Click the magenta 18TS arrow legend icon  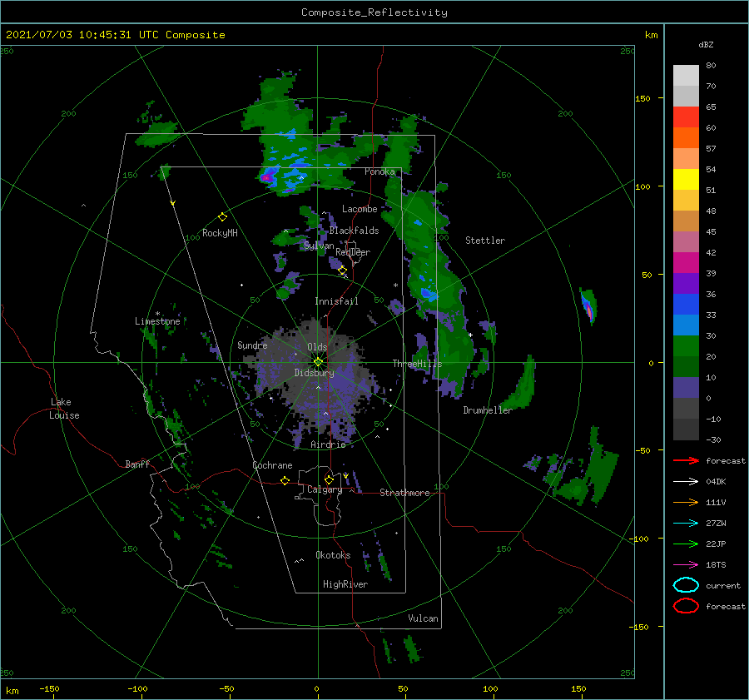[x=686, y=565]
